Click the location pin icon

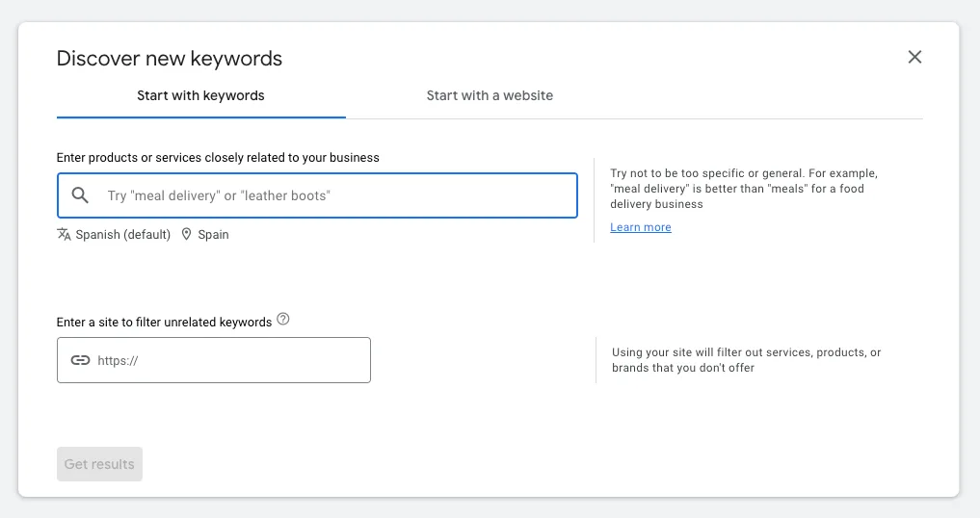click(x=186, y=234)
